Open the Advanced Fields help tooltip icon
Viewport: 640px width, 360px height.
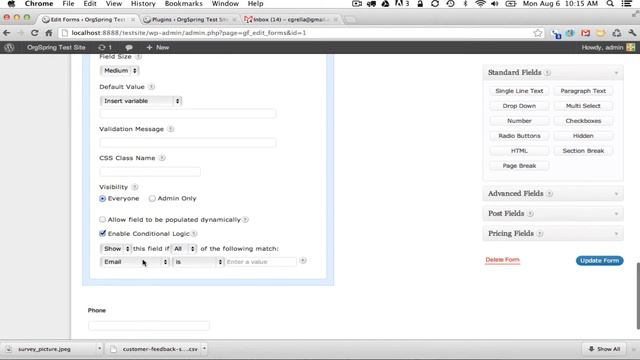(x=549, y=194)
